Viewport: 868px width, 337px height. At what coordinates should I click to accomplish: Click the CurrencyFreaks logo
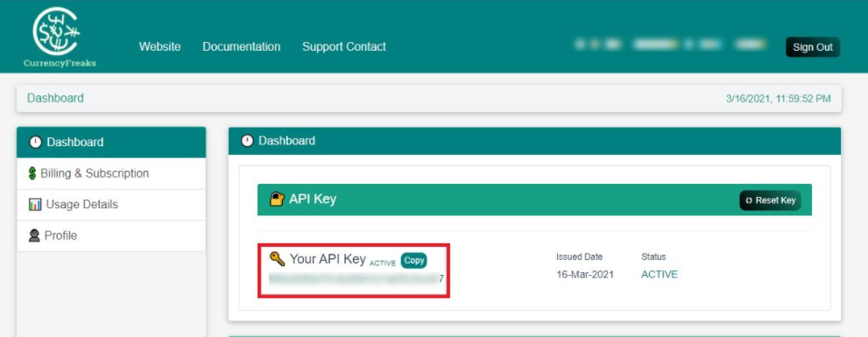[60, 37]
